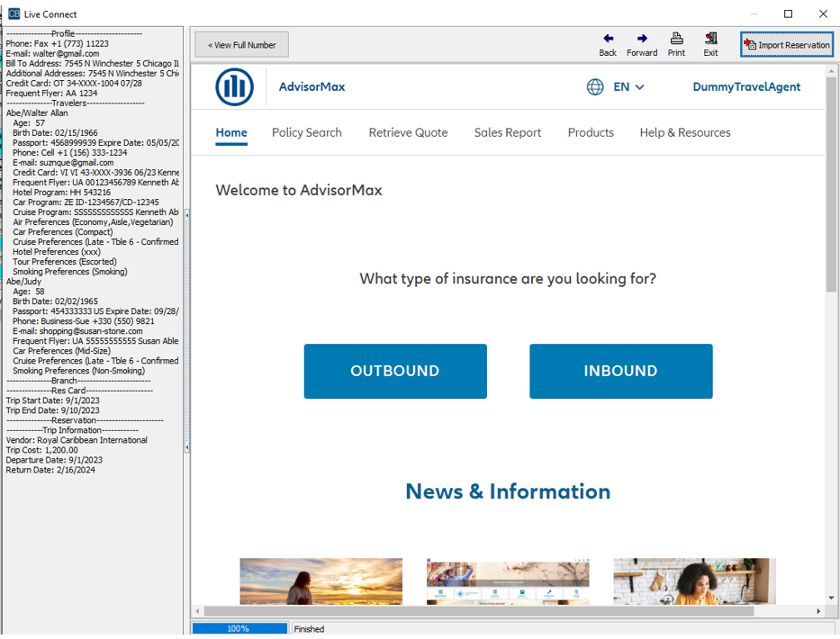Choose INBOUND insurance type

pyautogui.click(x=621, y=371)
